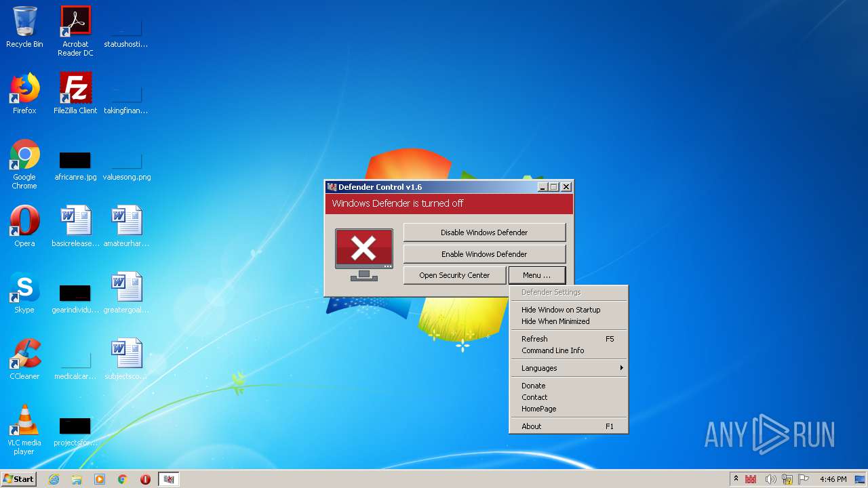The image size is (868, 488).
Task: Open Firefox desktop shortcut
Action: pyautogui.click(x=24, y=94)
